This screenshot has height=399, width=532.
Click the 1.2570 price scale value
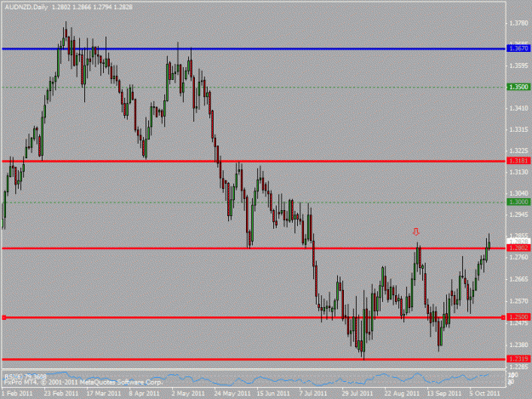point(518,301)
